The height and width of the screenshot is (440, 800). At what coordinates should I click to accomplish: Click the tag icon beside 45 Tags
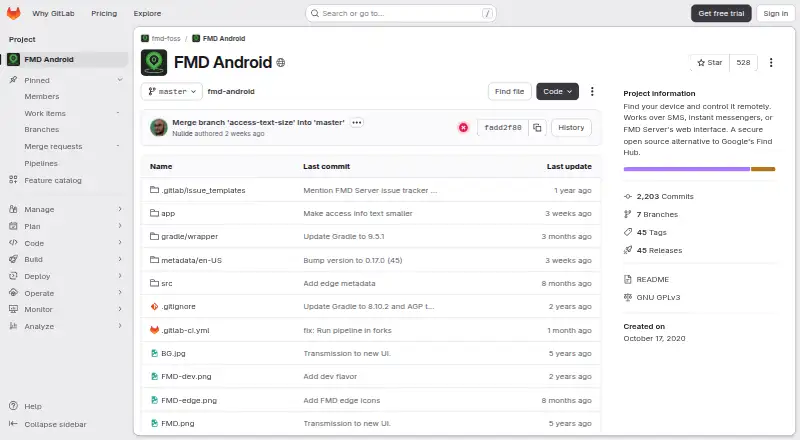(x=628, y=232)
